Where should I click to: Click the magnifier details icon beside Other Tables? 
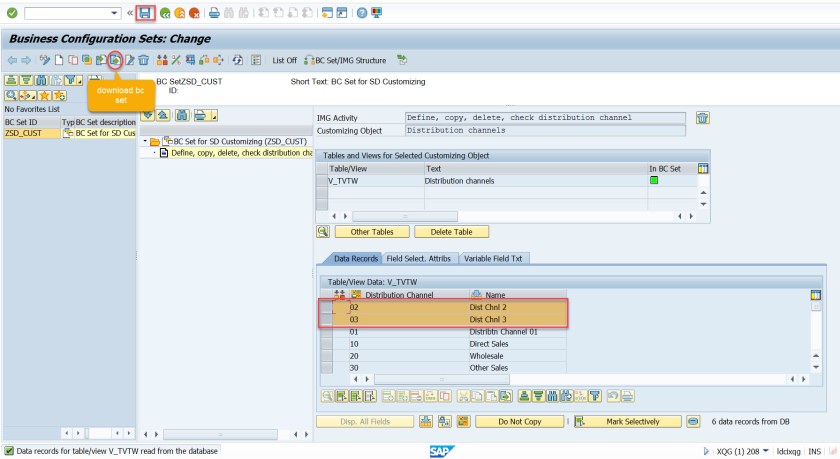[x=324, y=231]
